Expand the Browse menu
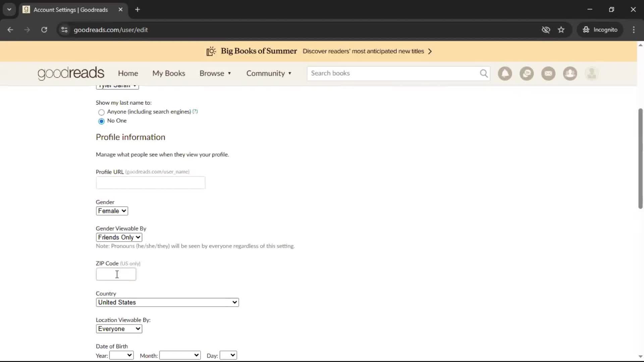Screen dimensions: 644x362 (215, 73)
